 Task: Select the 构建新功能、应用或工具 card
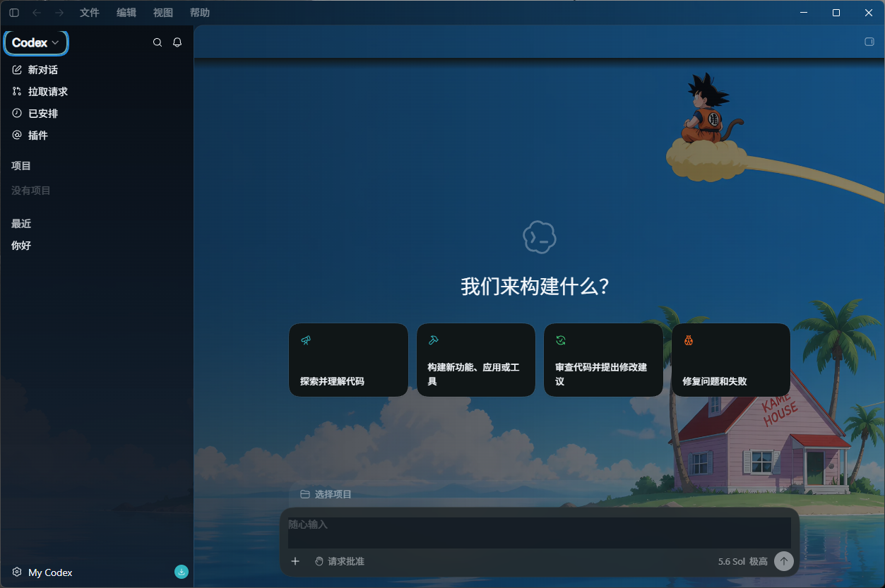click(x=476, y=360)
